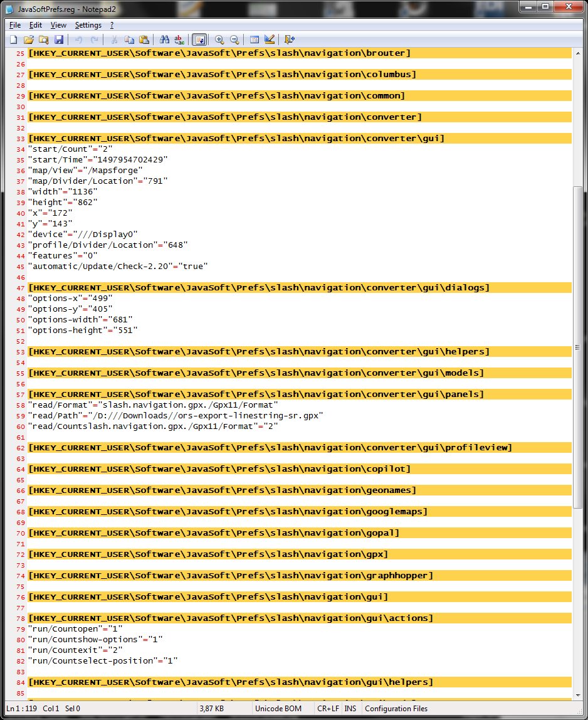Screen dimensions: 588x720
Task: Open the Settings menu
Action: pyautogui.click(x=88, y=25)
